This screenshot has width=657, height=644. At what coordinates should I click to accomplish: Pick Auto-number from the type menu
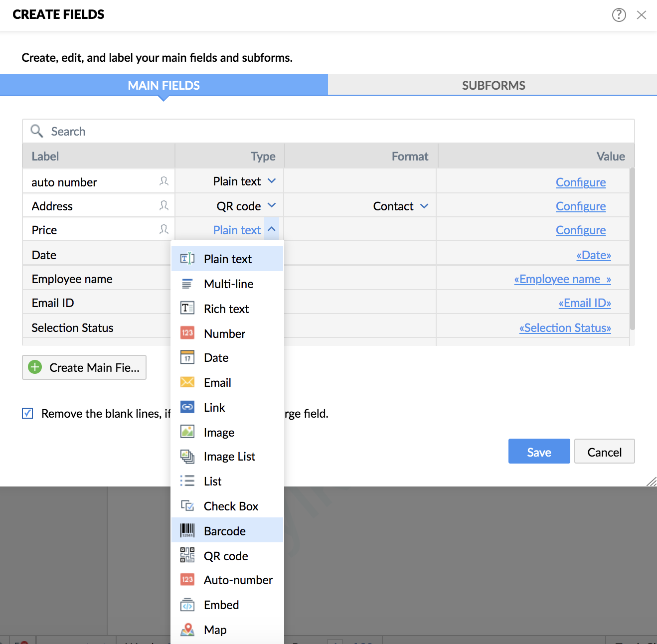227,580
